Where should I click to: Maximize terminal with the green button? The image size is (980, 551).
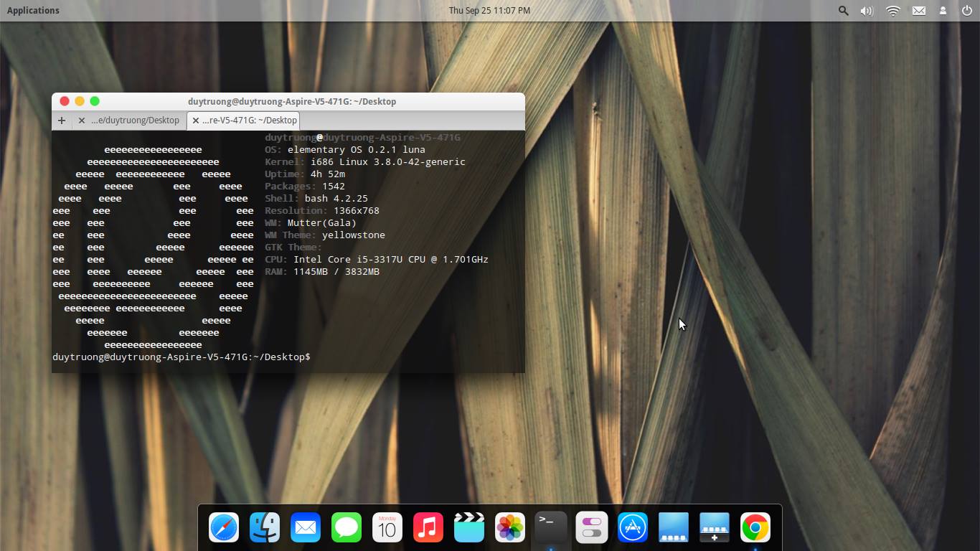click(95, 101)
